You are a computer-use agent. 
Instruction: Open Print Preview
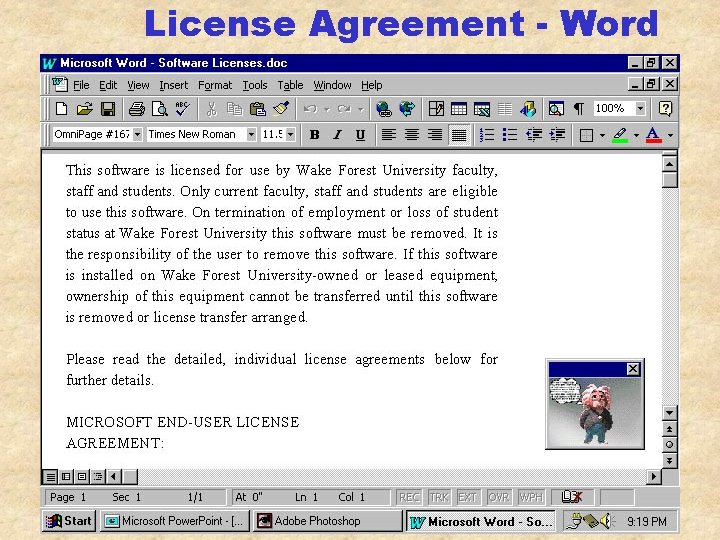tap(160, 109)
